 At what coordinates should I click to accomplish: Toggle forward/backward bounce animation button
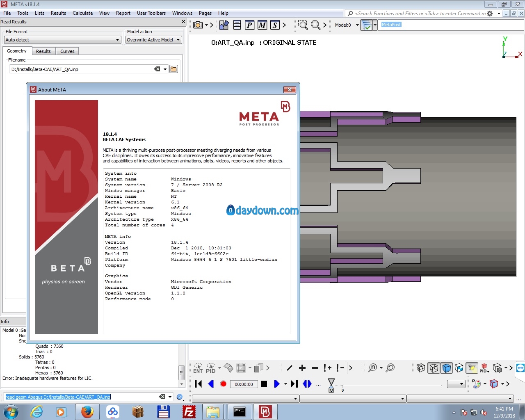[307, 384]
